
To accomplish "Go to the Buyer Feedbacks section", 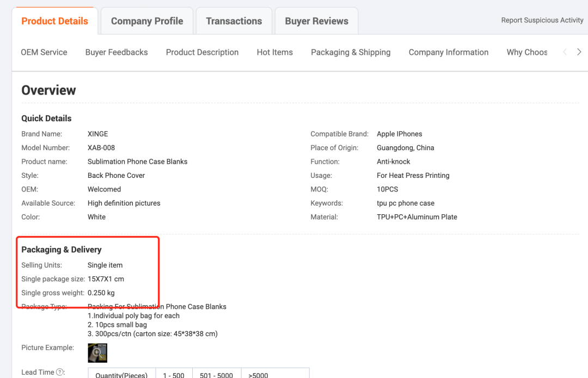I will pyautogui.click(x=117, y=52).
